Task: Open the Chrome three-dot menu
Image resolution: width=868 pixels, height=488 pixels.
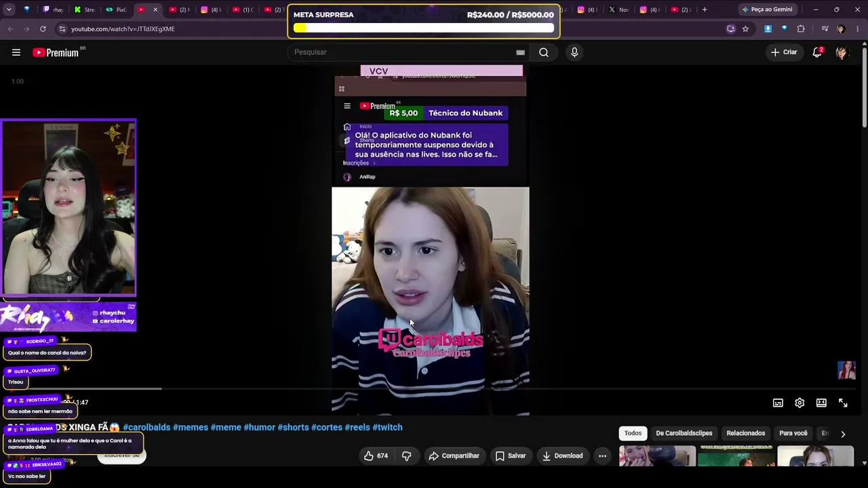Action: [858, 29]
